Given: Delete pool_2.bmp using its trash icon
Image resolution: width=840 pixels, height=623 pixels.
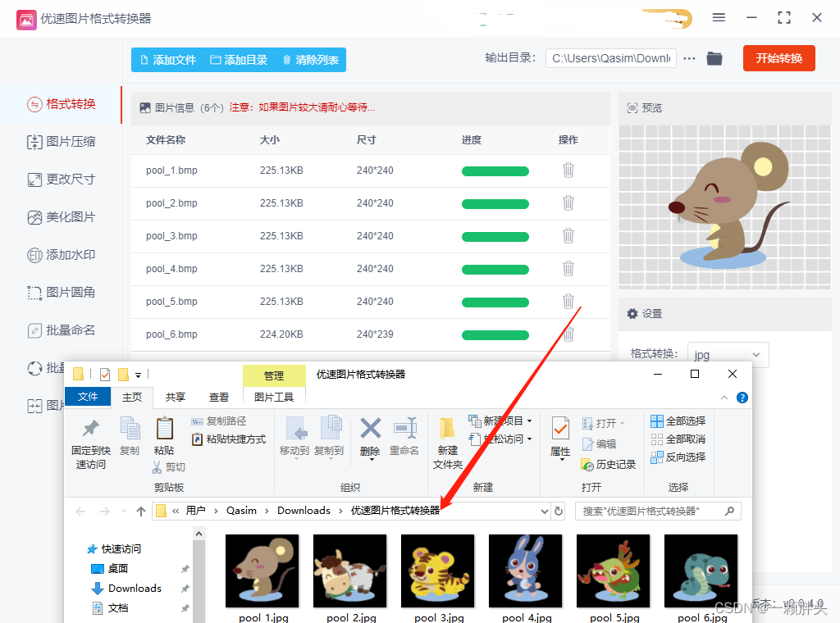Looking at the screenshot, I should coord(568,203).
